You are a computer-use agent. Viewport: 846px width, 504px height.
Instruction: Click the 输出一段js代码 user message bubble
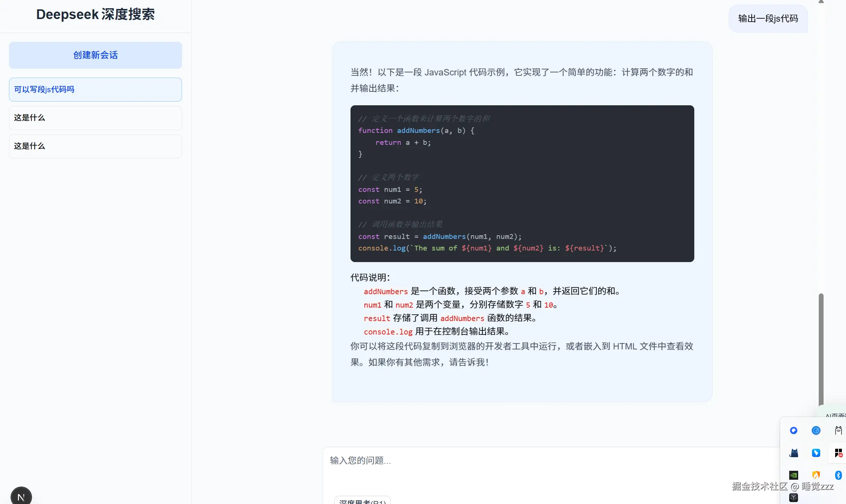coord(768,19)
